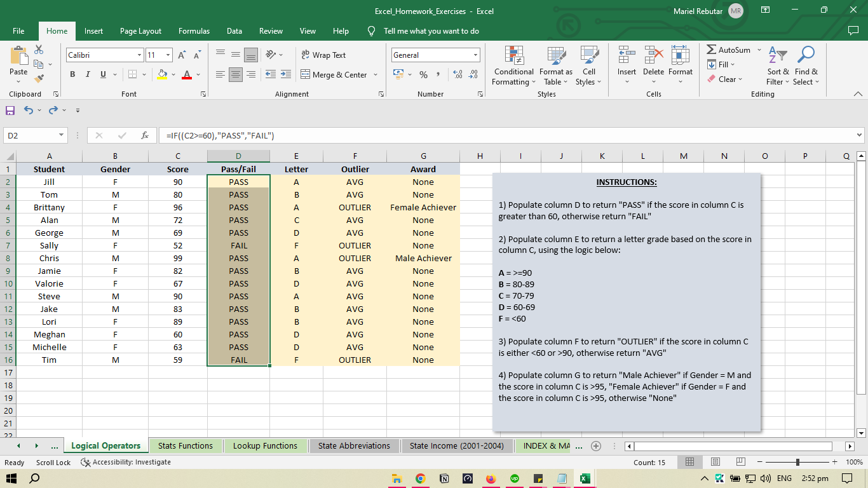Toggle Bold formatting
Viewport: 868px width, 488px height.
coord(72,75)
